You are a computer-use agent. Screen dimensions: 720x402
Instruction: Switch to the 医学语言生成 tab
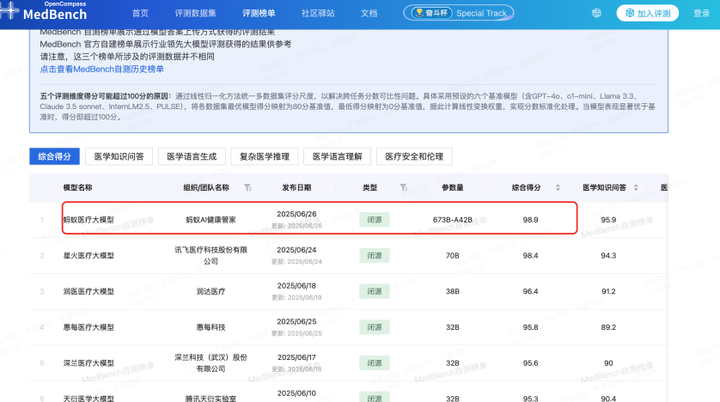pos(191,157)
